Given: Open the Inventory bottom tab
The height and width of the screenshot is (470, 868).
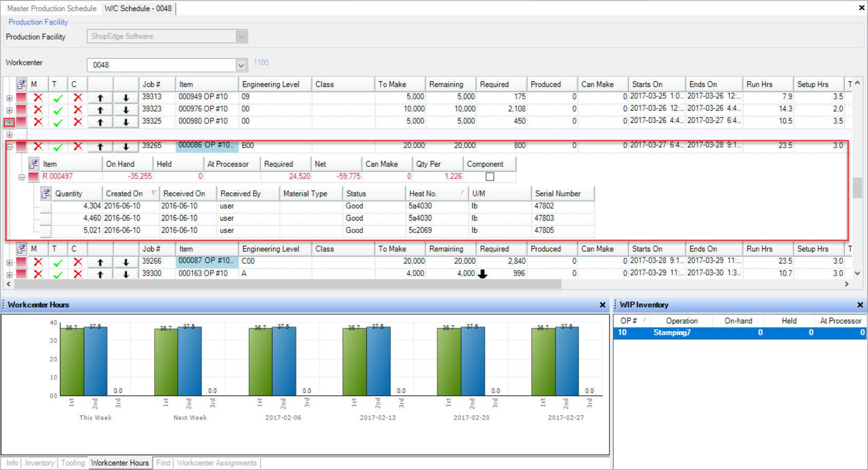Looking at the screenshot, I should click(x=40, y=463).
